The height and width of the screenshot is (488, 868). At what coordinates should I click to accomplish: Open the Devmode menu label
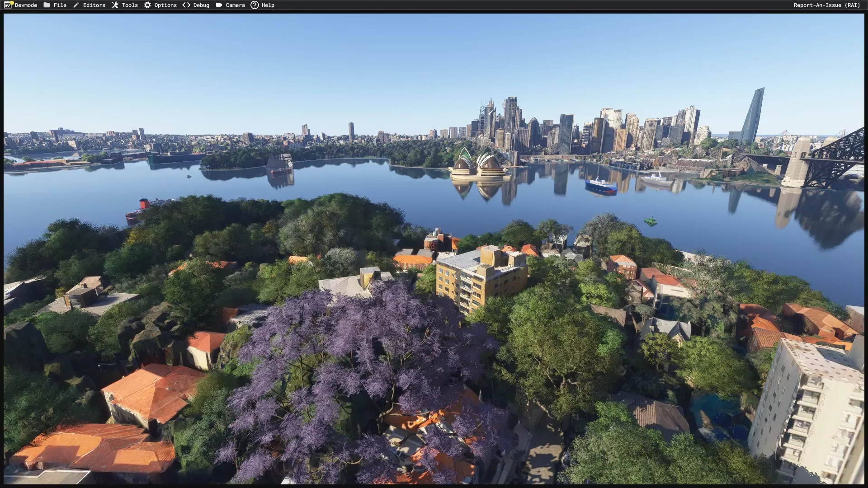click(26, 5)
